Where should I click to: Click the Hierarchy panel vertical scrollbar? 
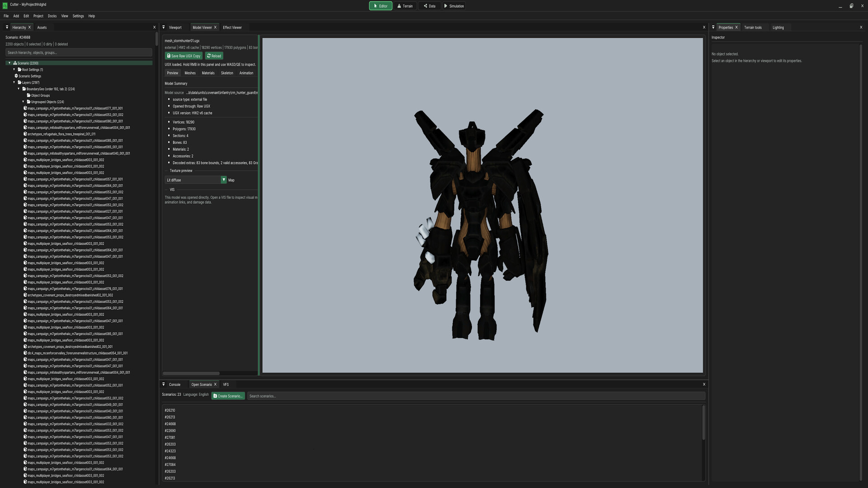156,39
